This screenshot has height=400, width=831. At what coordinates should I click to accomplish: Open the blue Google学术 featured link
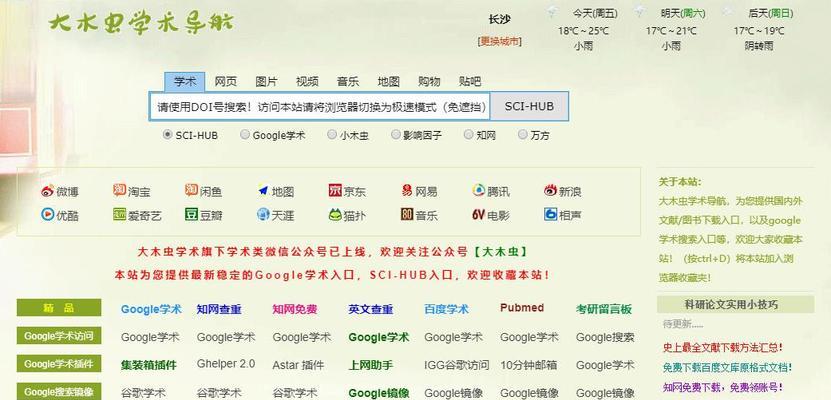pyautogui.click(x=151, y=309)
